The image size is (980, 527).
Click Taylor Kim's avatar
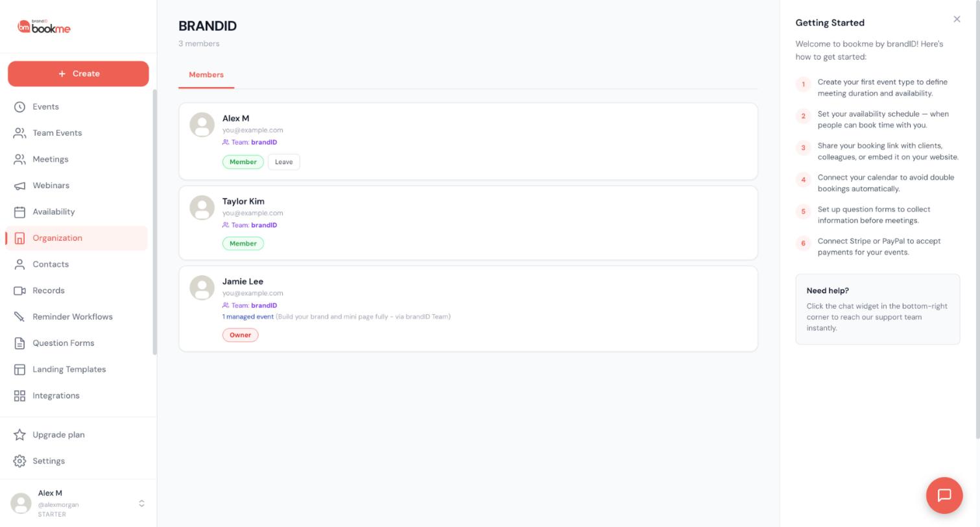(202, 208)
